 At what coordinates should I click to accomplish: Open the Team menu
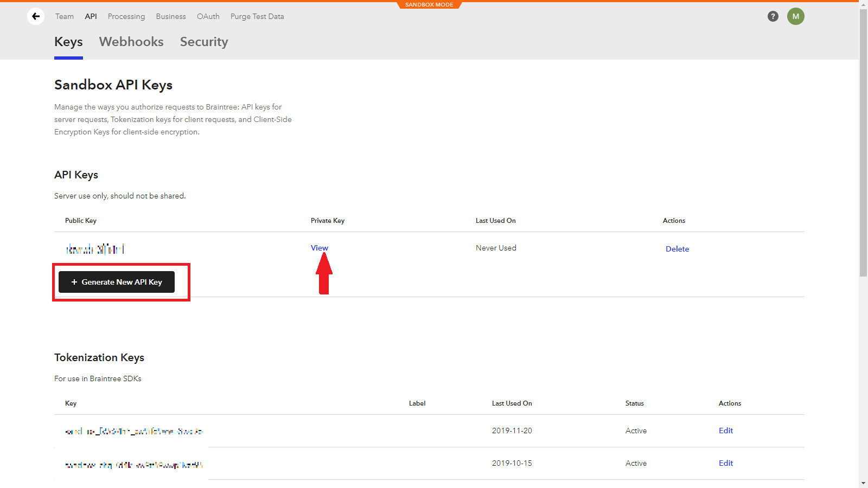tap(65, 16)
